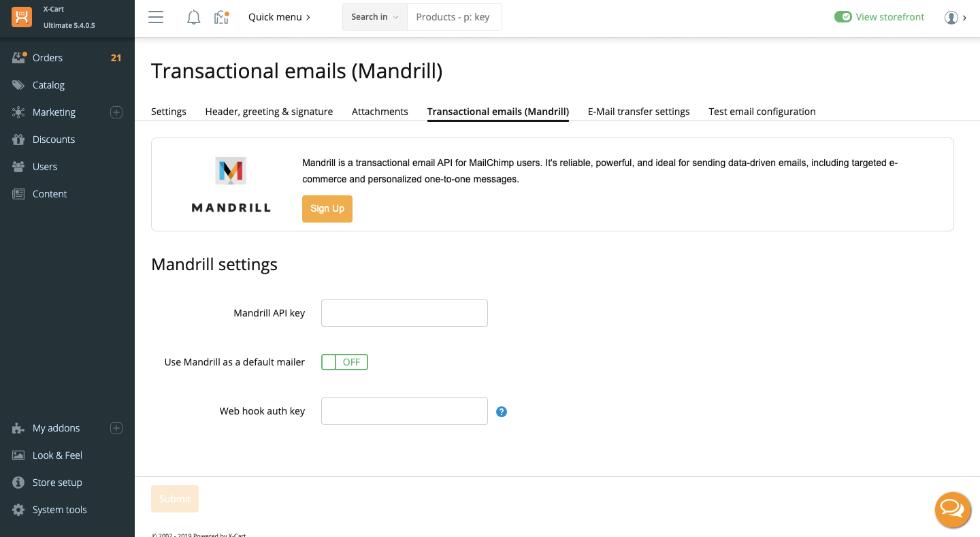Click the marketplace icon beside the bell

click(221, 17)
